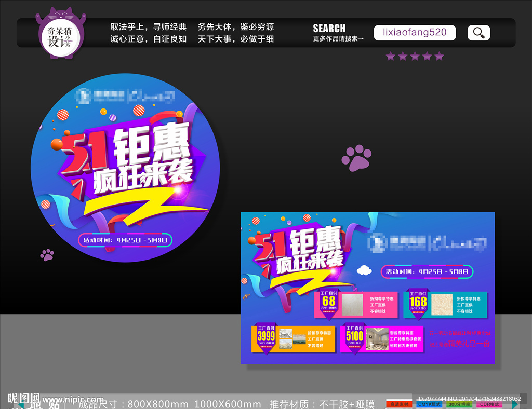Click the lixiaofang520 search input field

[x=415, y=32]
